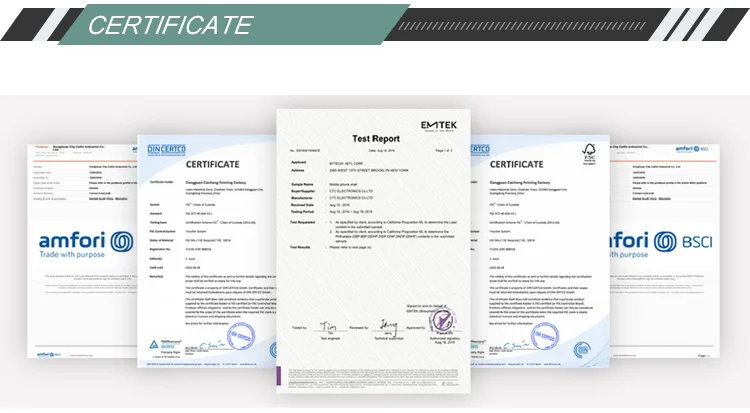Viewport: 750px width, 413px height.
Task: Click the circular DIN mark on the right certificate
Action: coord(582,350)
